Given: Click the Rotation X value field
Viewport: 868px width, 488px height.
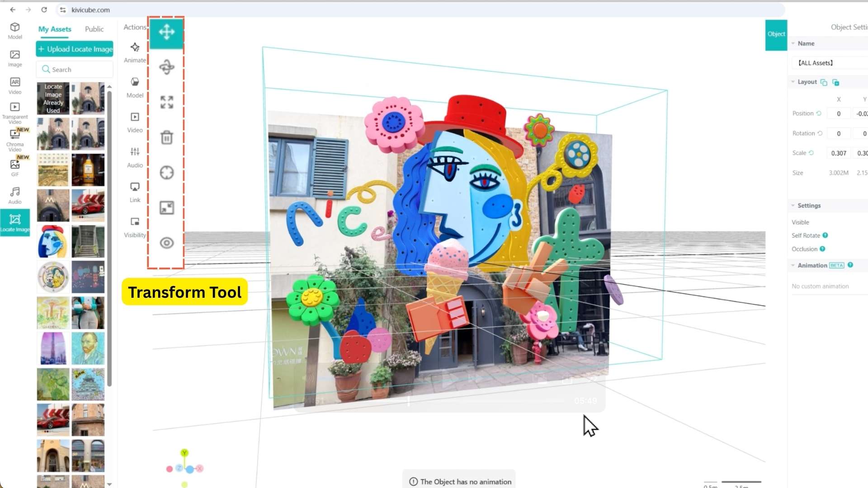Looking at the screenshot, I should pyautogui.click(x=839, y=133).
